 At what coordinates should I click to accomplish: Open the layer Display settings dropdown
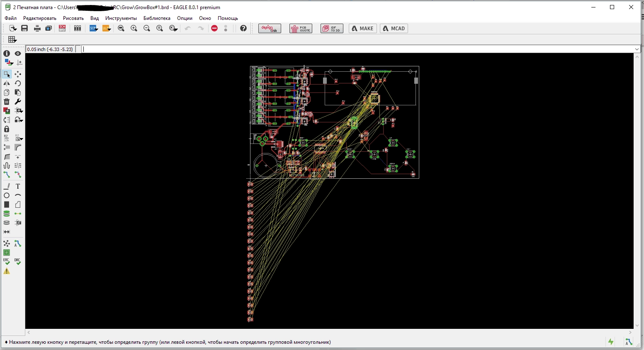pos(8,63)
